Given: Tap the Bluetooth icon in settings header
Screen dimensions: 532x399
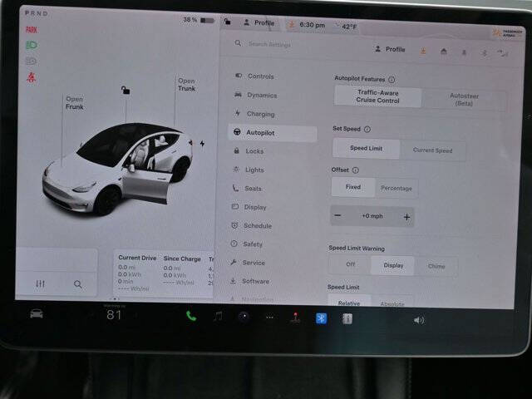Looking at the screenshot, I should (485, 53).
